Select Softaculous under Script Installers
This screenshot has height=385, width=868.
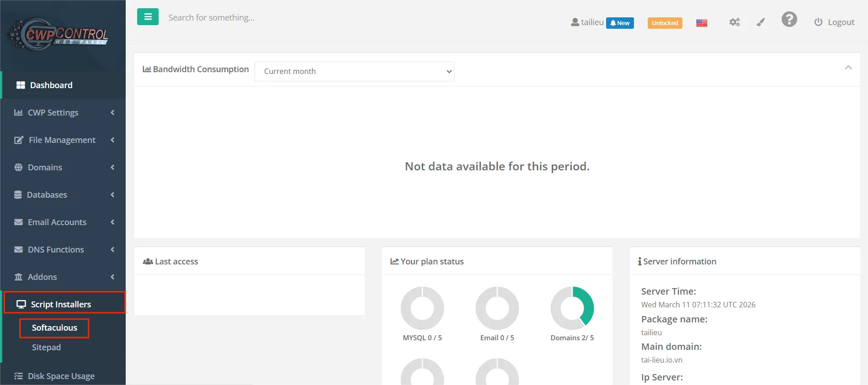pos(54,328)
